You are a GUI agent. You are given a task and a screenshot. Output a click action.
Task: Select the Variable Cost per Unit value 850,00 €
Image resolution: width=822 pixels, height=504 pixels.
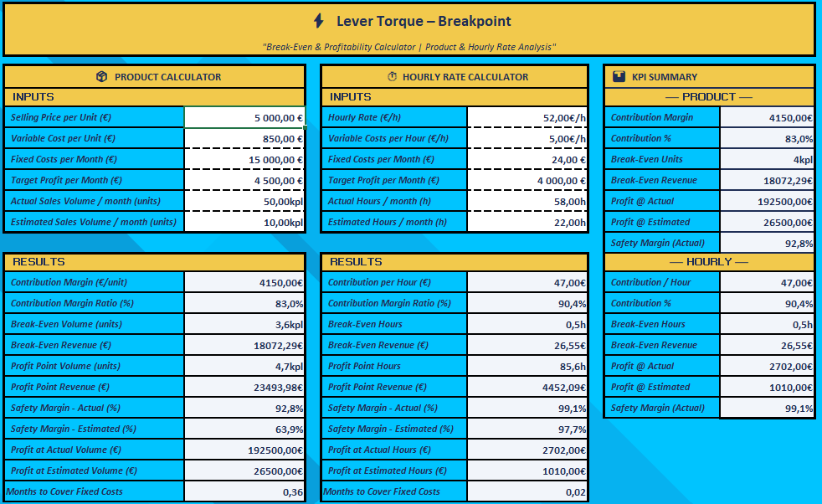[244, 138]
